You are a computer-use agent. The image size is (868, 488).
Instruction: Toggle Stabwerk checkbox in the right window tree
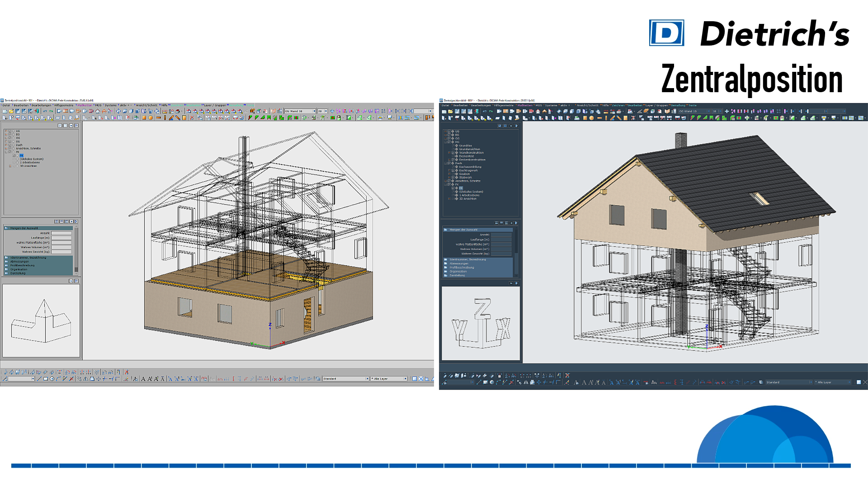click(x=453, y=177)
